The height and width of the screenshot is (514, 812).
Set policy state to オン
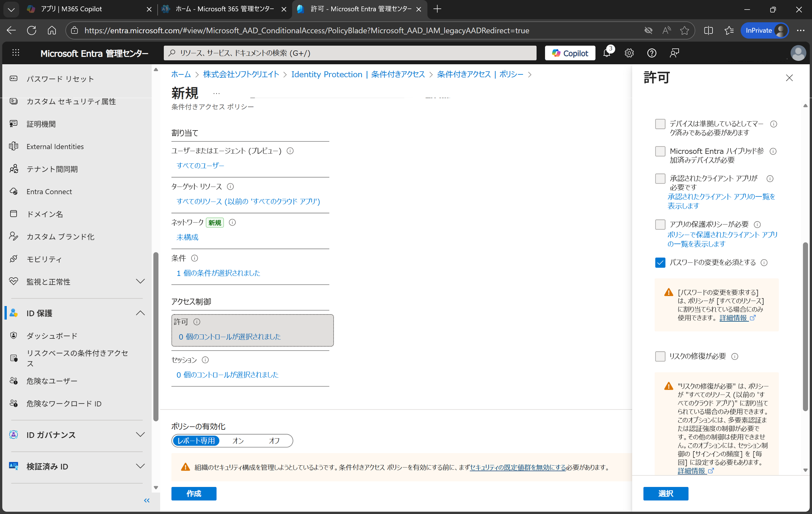tap(238, 441)
